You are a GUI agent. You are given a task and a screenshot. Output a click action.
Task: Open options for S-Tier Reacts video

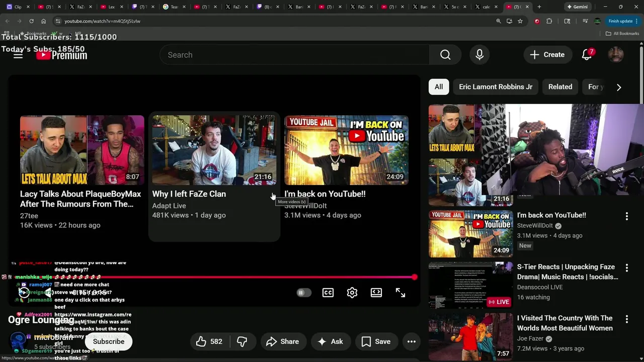click(x=626, y=268)
